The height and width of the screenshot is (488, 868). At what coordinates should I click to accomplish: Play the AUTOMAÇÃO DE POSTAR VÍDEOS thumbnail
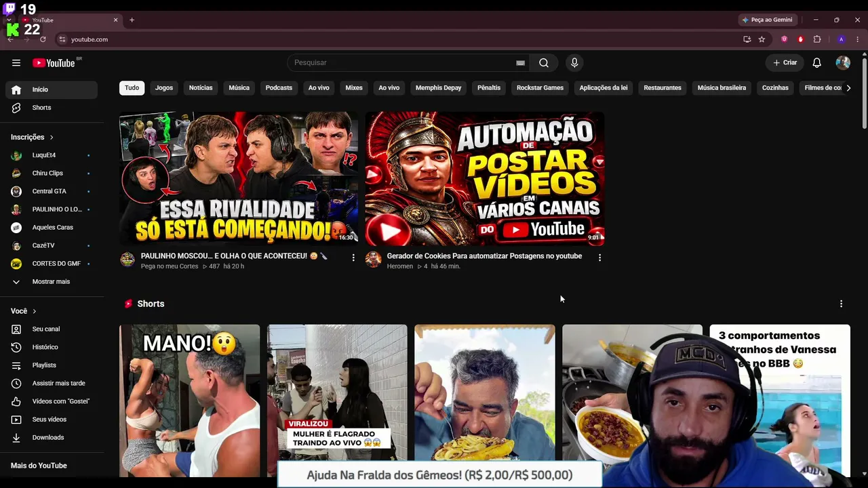[485, 179]
